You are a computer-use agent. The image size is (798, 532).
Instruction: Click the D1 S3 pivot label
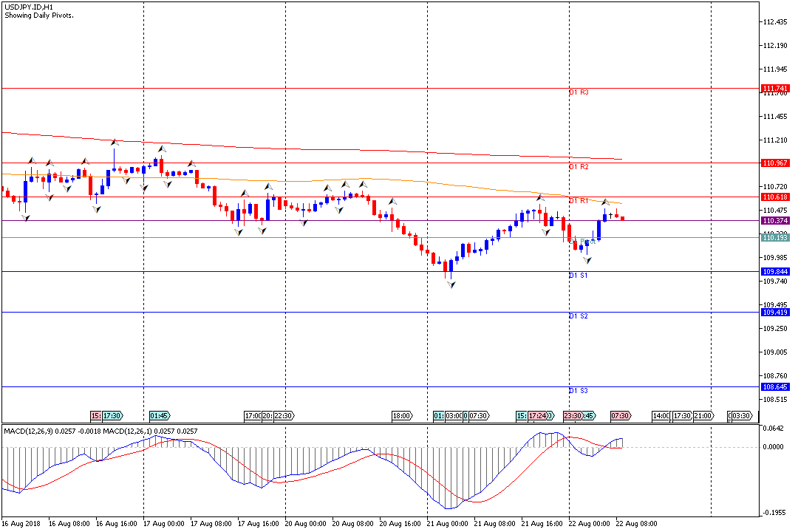tap(579, 391)
